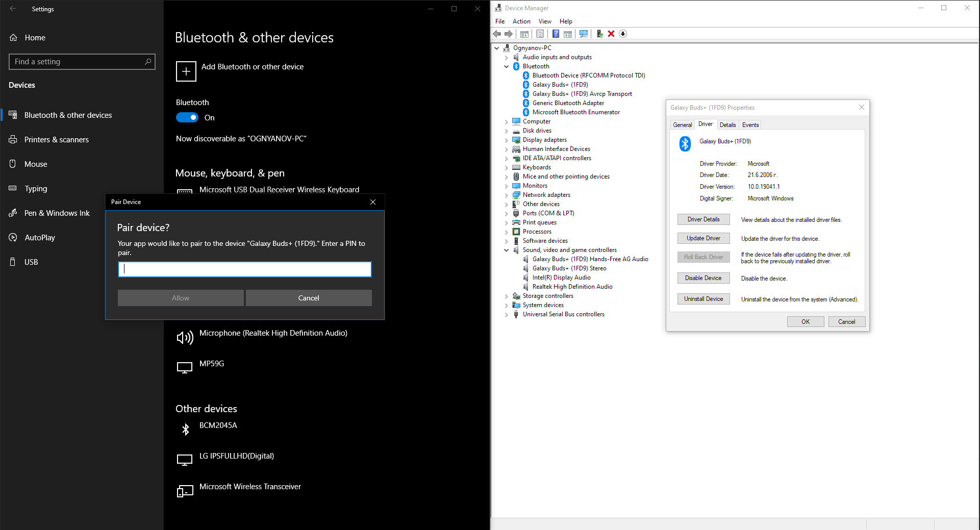
Task: Switch to the Details tab in Properties
Action: point(728,125)
